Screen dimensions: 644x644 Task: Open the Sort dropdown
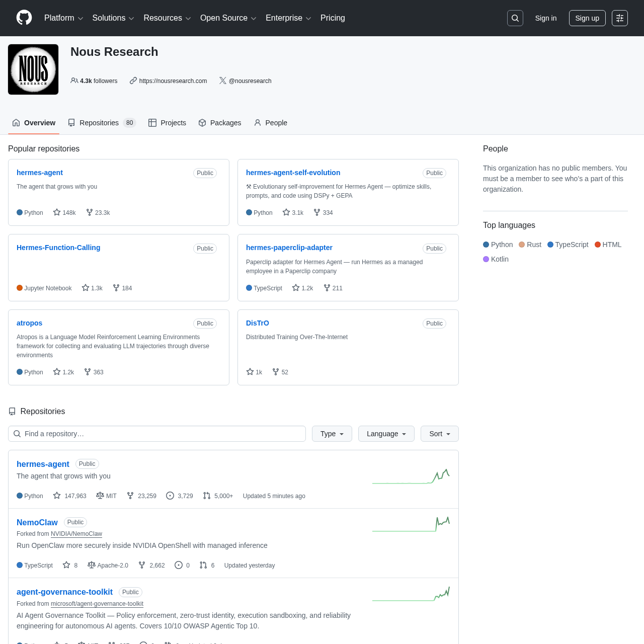click(440, 434)
